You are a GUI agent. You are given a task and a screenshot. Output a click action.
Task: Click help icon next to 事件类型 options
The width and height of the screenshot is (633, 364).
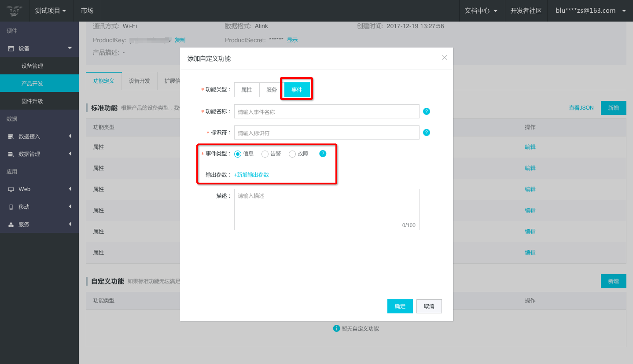[323, 154]
